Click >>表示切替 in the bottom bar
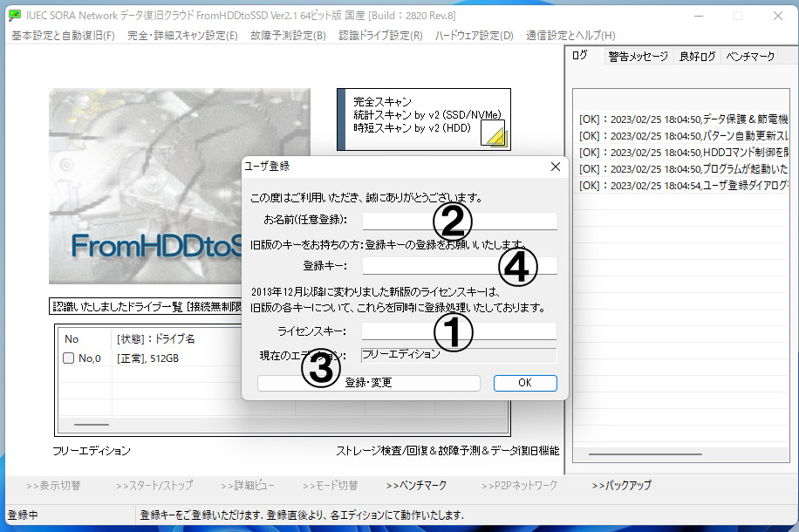Image resolution: width=799 pixels, height=532 pixels. (x=53, y=486)
